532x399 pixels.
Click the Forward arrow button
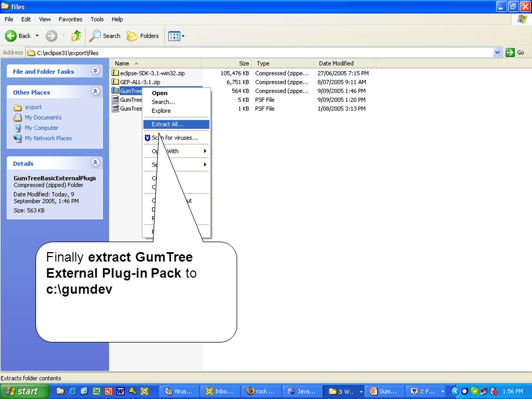(51, 35)
